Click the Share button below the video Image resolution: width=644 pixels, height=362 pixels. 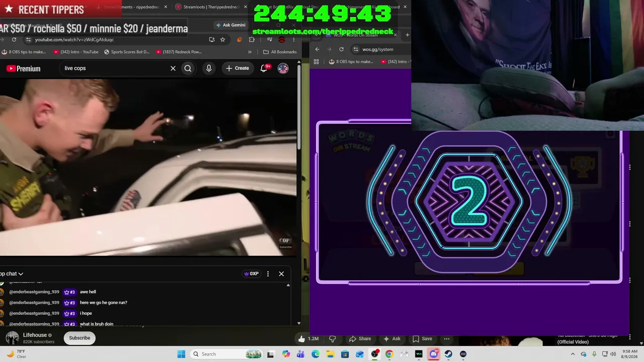(360, 339)
